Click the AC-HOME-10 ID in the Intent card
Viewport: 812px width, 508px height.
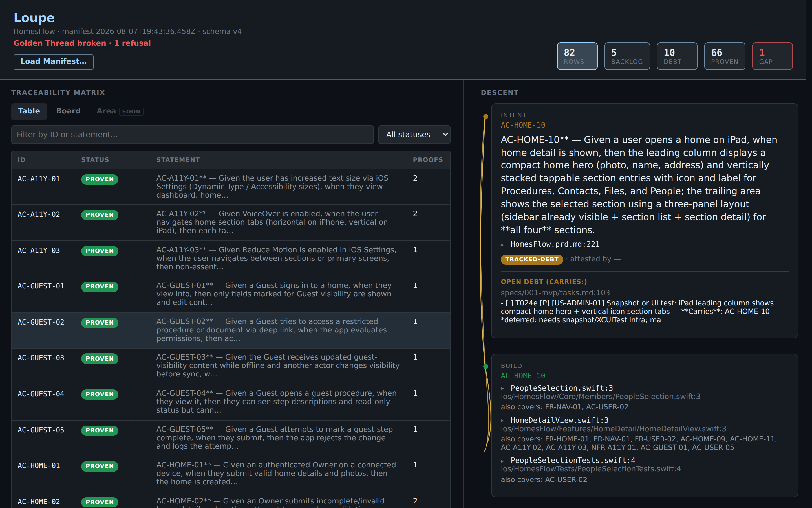point(523,125)
